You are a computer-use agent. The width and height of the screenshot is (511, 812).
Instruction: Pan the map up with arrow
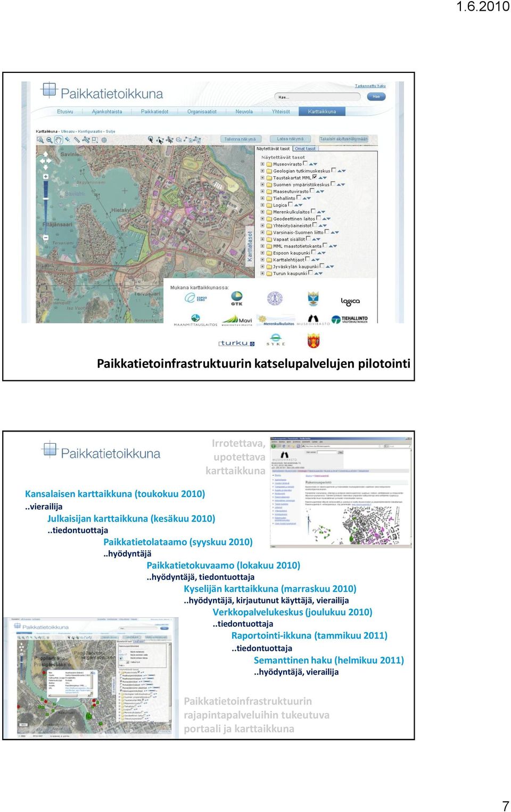coord(45,154)
